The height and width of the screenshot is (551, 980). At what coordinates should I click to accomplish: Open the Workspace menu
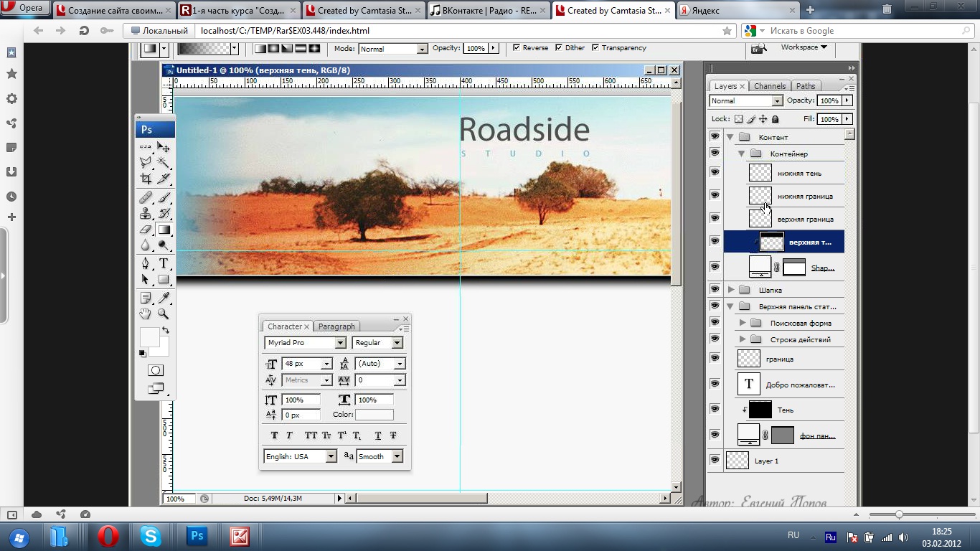coord(804,47)
